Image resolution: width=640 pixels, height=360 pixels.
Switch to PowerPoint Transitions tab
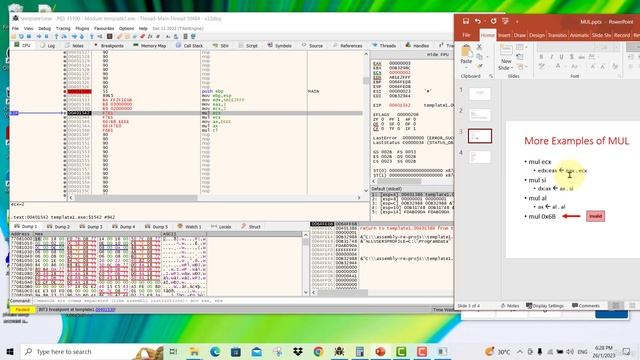click(557, 36)
